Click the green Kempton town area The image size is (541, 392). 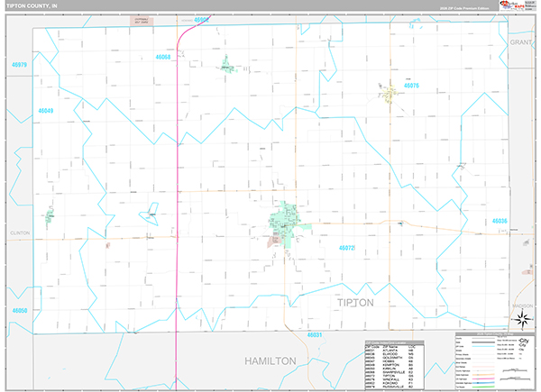click(x=50, y=215)
